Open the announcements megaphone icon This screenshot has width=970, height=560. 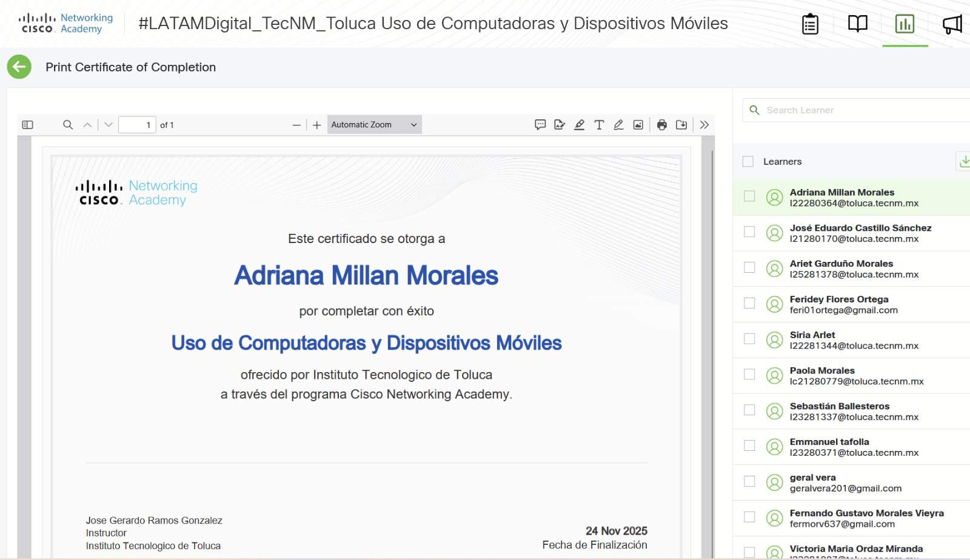tap(952, 24)
